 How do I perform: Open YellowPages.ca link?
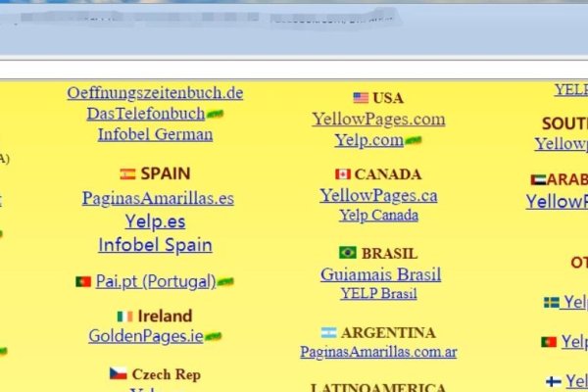(x=378, y=195)
